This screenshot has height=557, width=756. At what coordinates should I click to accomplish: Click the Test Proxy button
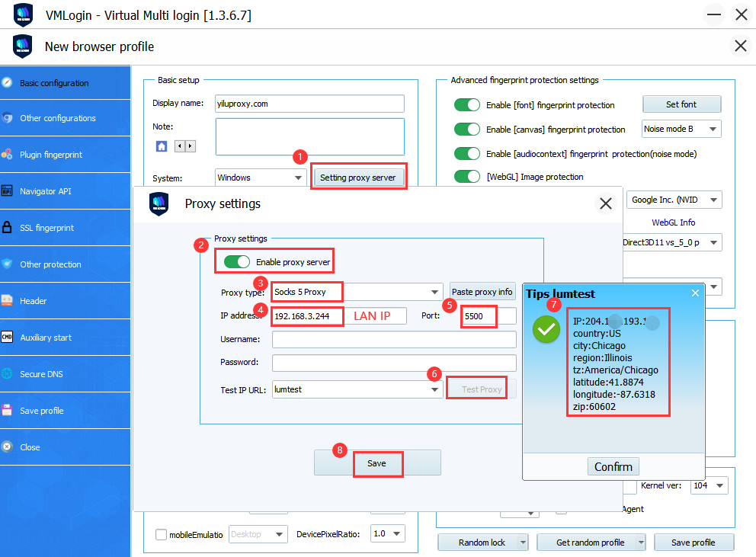pos(482,389)
